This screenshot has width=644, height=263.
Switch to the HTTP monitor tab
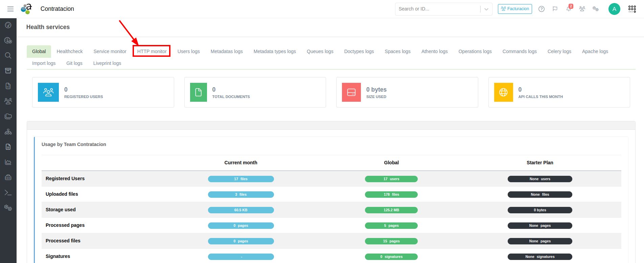[x=152, y=51]
